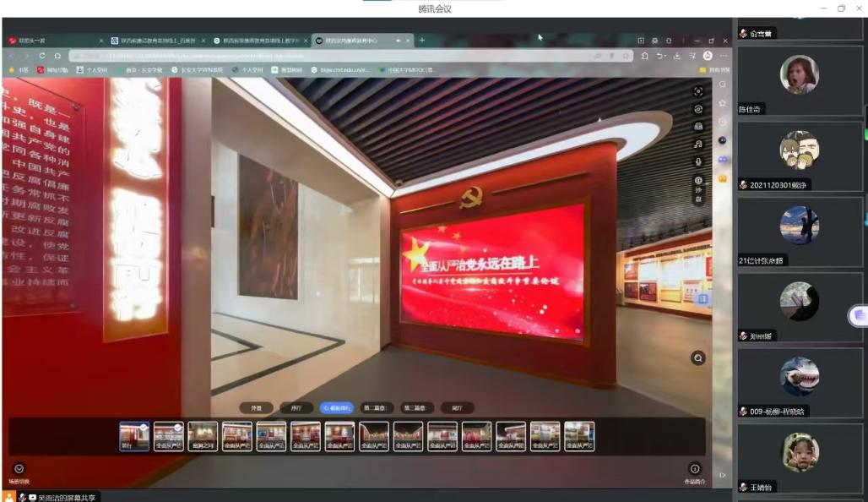This screenshot has height=502, width=868.
Task: Click participant 陈佳奇's avatar
Action: pyautogui.click(x=799, y=74)
